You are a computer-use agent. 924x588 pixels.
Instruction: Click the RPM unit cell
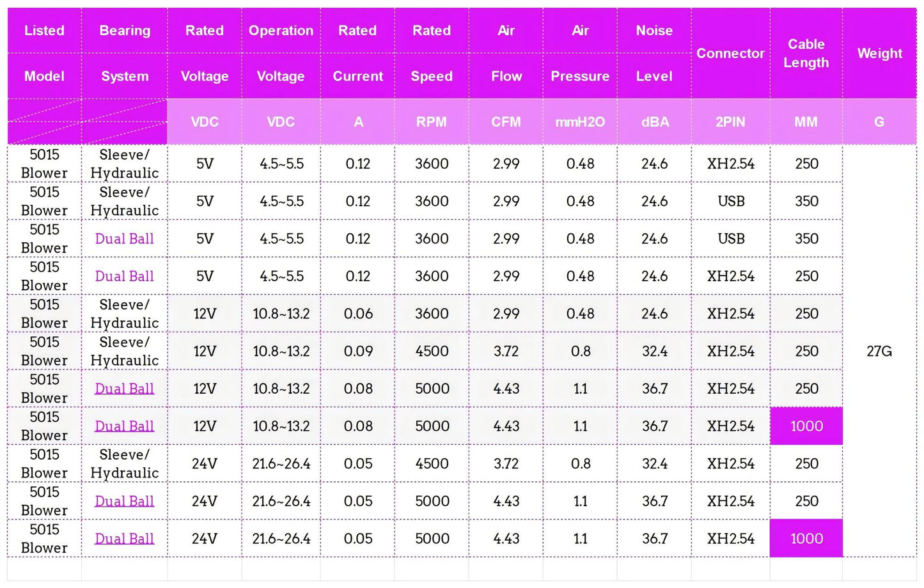point(432,122)
